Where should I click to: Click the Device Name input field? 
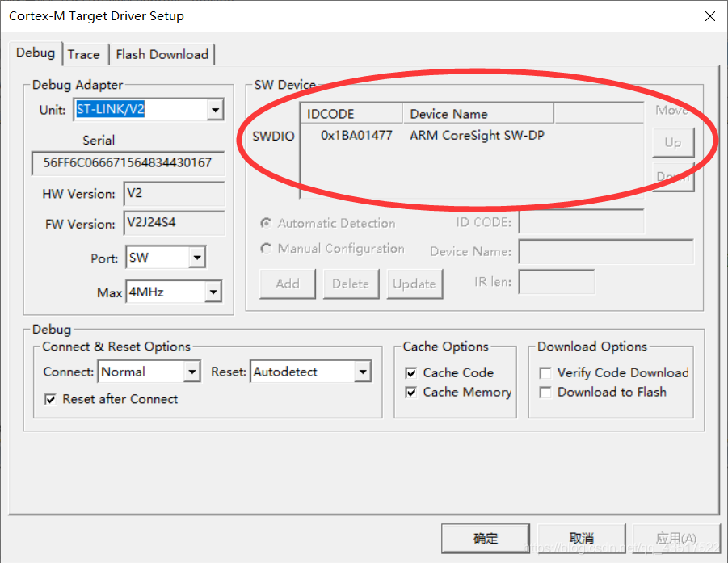(x=606, y=251)
